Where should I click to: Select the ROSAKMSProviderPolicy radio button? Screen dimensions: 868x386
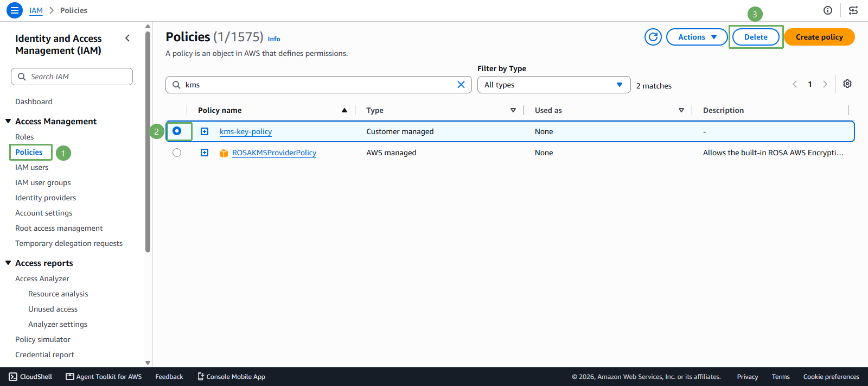tap(177, 153)
